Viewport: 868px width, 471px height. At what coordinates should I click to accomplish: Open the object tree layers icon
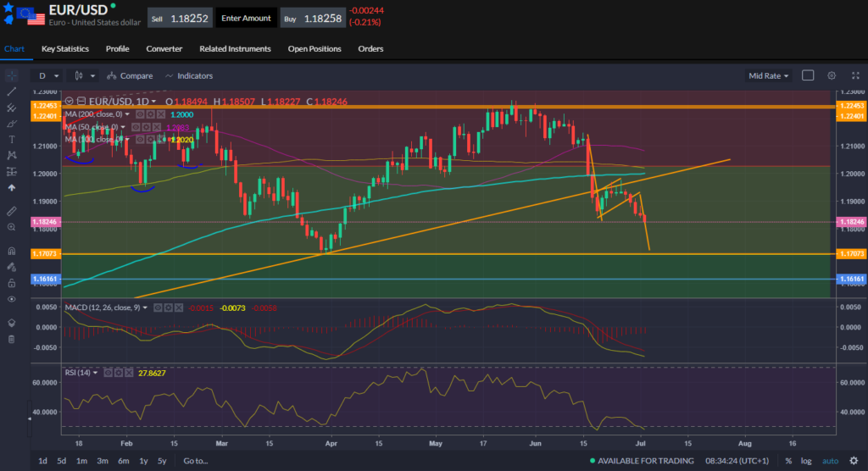coord(12,323)
